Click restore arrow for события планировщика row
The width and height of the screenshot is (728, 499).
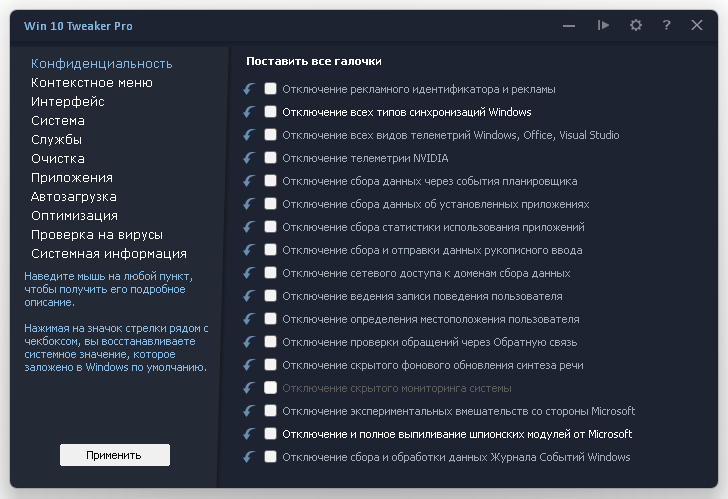(x=249, y=181)
